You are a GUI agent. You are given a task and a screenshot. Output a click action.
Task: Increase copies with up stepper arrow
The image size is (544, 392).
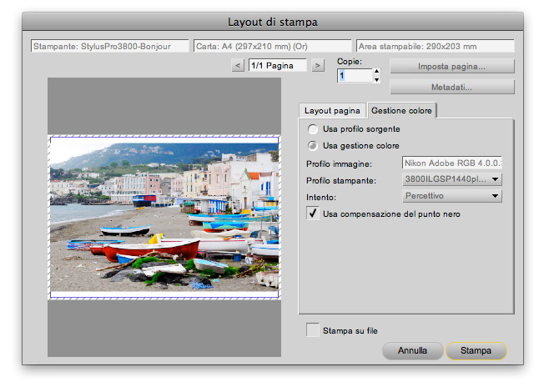click(x=376, y=71)
